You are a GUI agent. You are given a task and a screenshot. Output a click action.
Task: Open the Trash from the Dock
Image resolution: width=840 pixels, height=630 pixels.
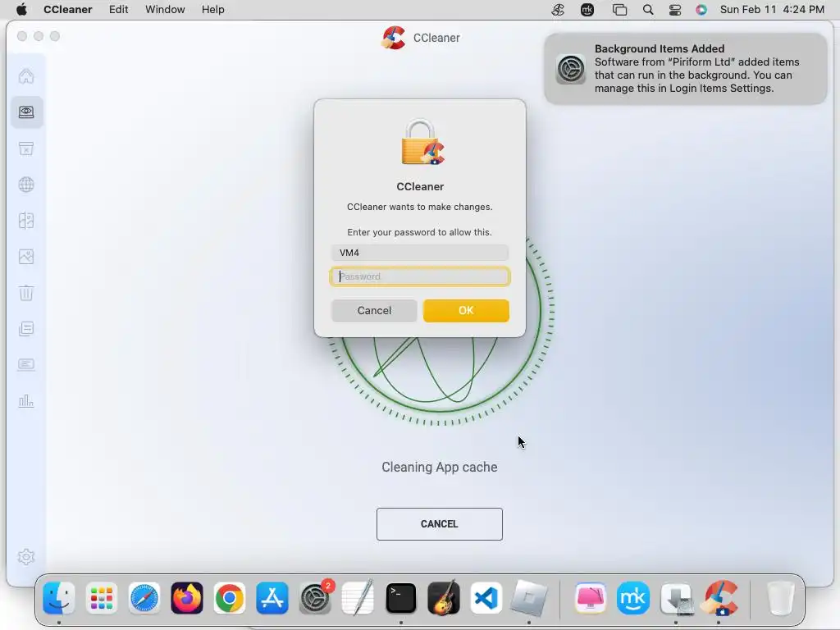coord(780,598)
